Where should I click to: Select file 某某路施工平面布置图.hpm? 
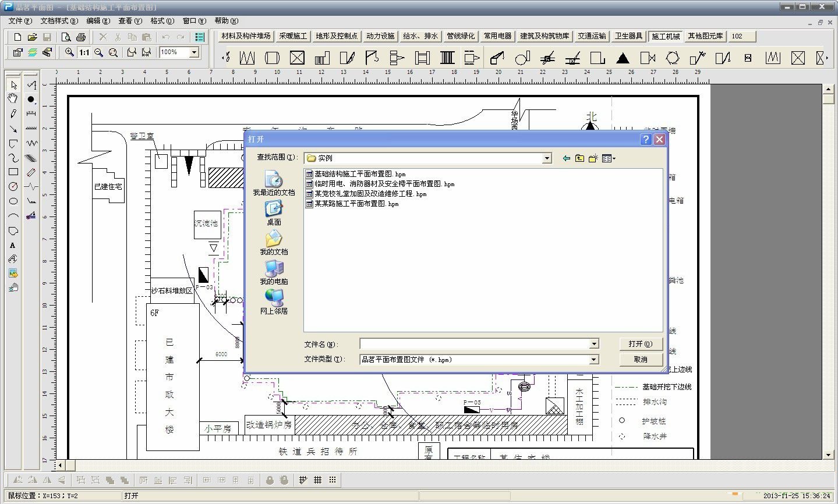click(356, 204)
